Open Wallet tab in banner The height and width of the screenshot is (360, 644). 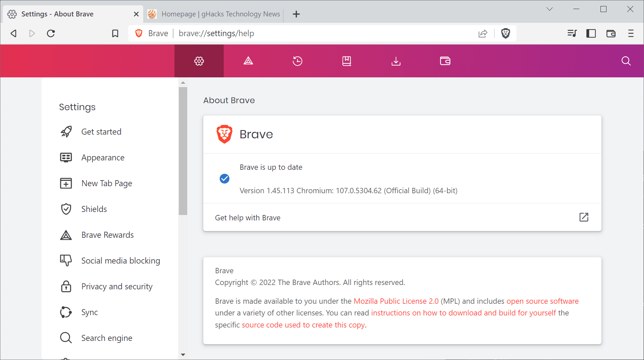click(445, 61)
